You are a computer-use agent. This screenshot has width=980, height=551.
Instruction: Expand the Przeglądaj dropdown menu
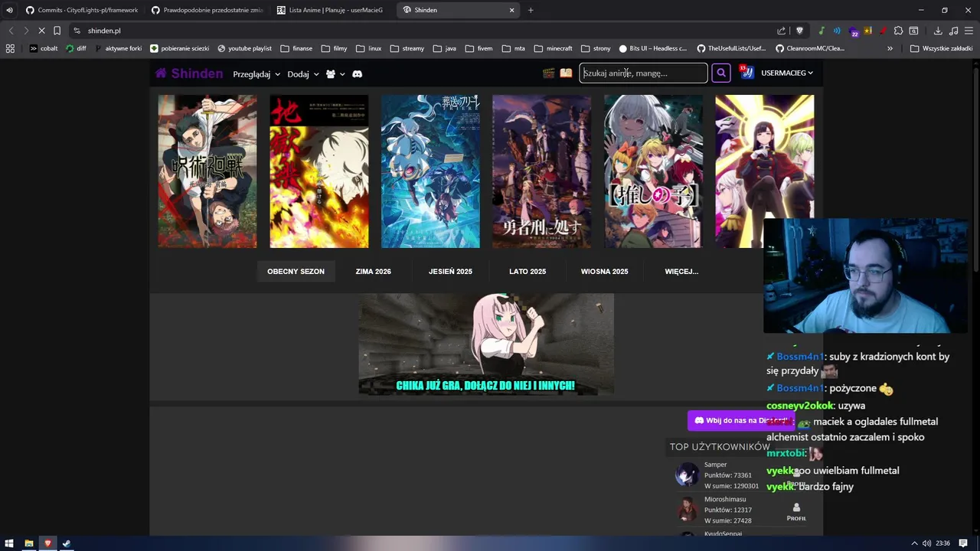tap(256, 74)
